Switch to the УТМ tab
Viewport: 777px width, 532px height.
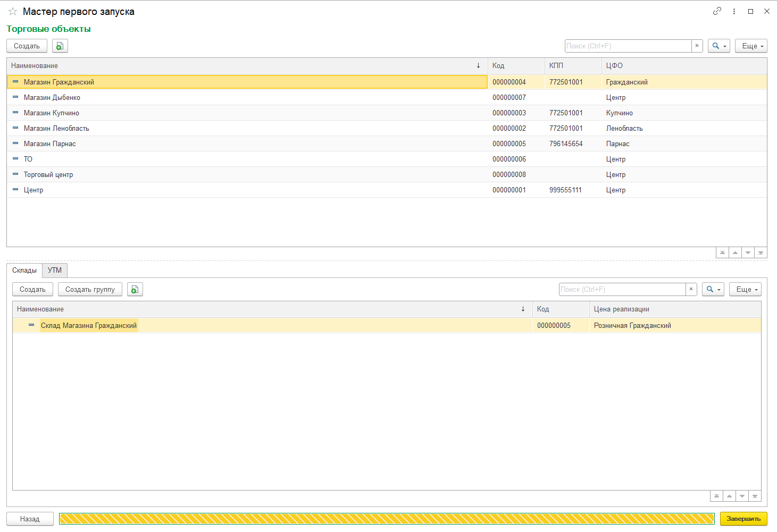pyautogui.click(x=55, y=271)
